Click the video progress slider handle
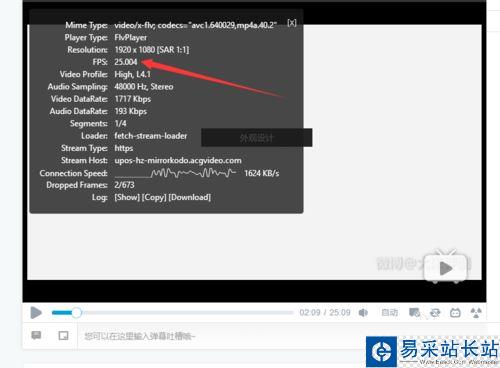This screenshot has height=368, width=500. pos(76,313)
